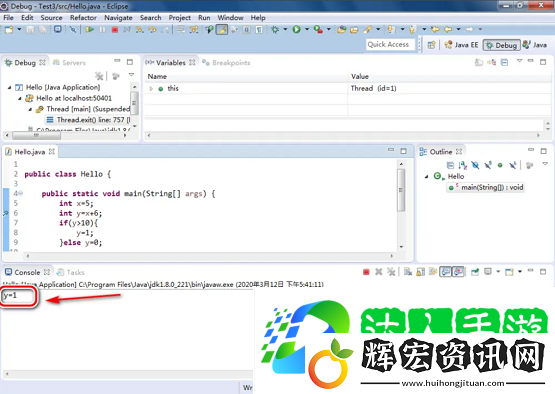Click the editor horizontal scrollbar
This screenshot has width=555, height=394.
click(210, 256)
